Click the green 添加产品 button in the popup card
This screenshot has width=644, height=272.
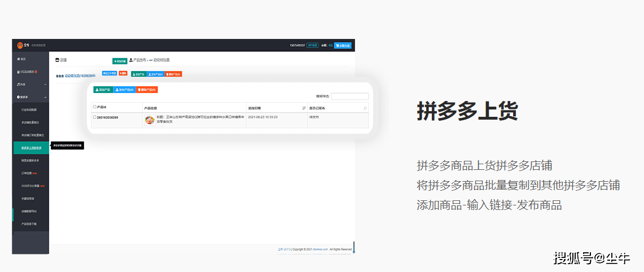103,90
